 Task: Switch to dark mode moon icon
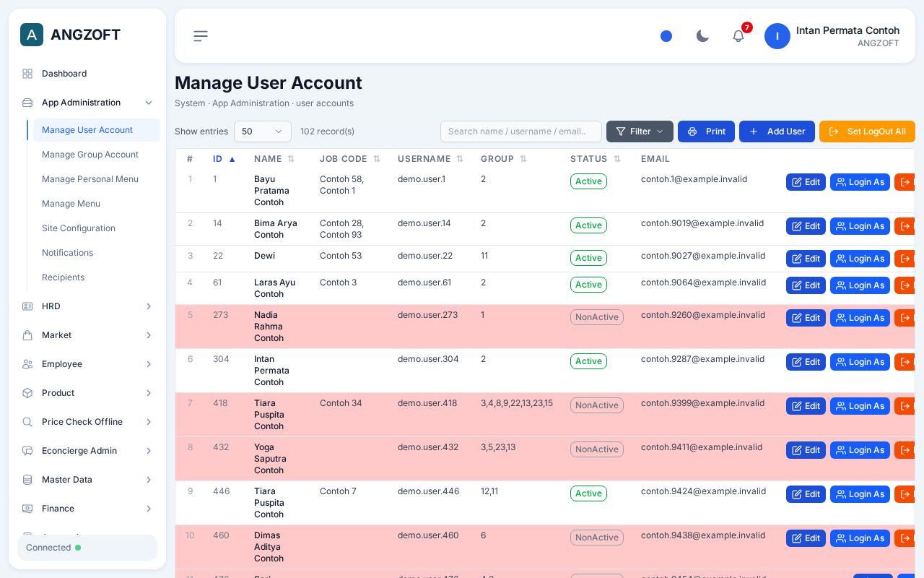(x=702, y=36)
